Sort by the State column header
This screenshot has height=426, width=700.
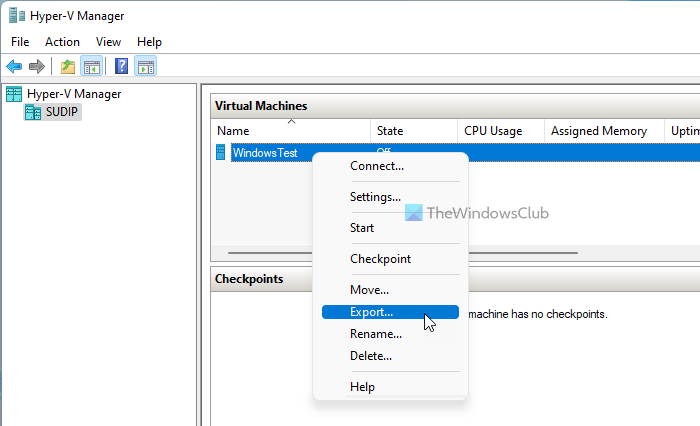click(x=414, y=131)
